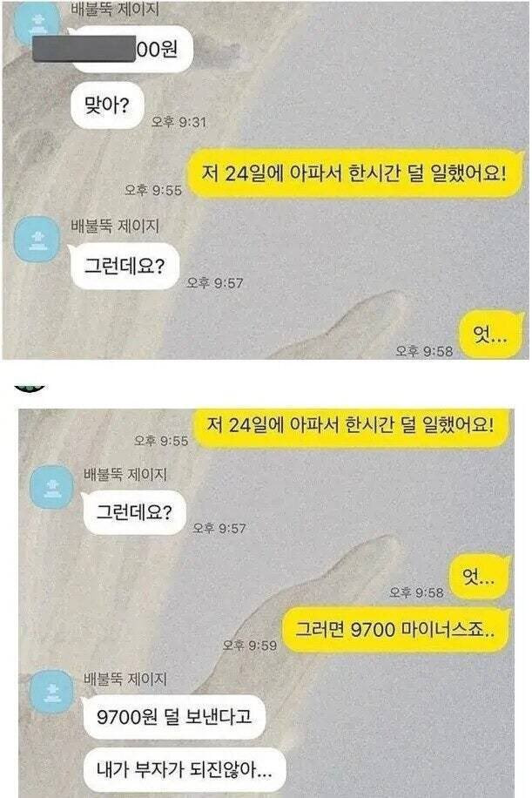Click the 오후 9:59 timestamp
532x798 pixels.
pos(250,646)
